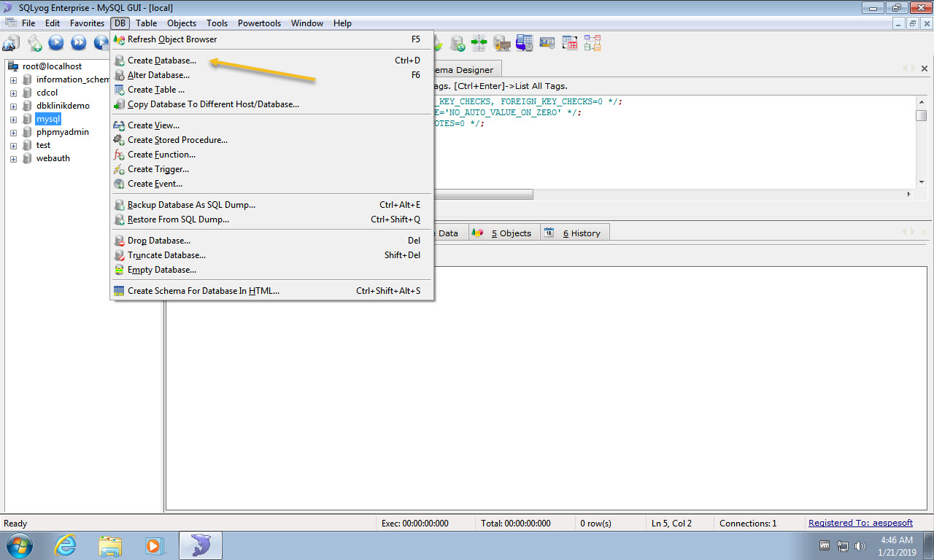Open Windows Explorer from the taskbar
The image size is (934, 560).
tap(110, 545)
